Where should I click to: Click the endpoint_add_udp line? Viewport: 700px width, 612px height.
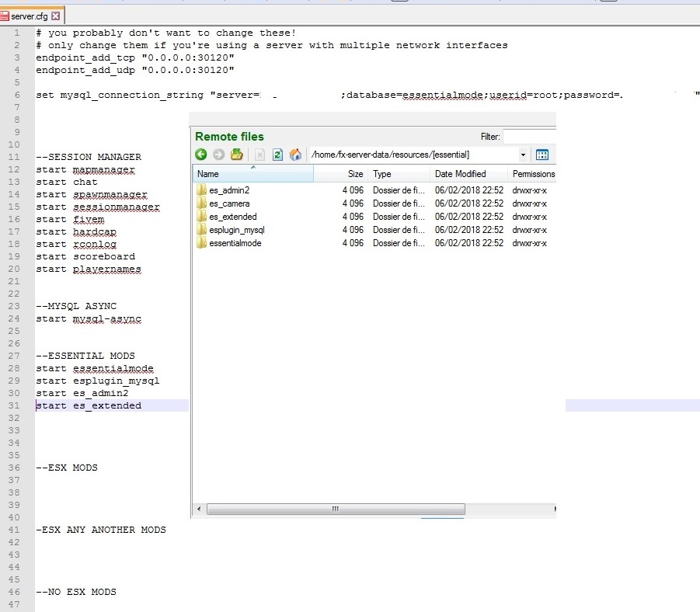(135, 70)
